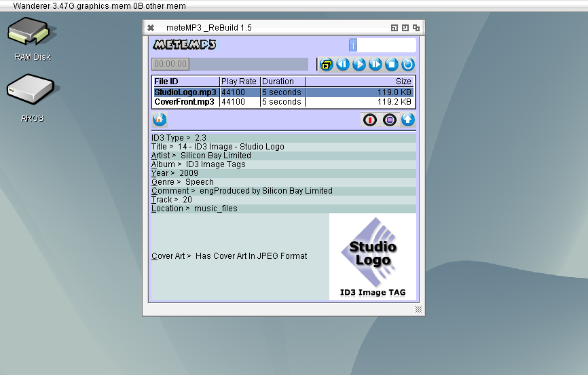Click the repeat/loop circular arrow button
588x375 pixels.
[408, 65]
